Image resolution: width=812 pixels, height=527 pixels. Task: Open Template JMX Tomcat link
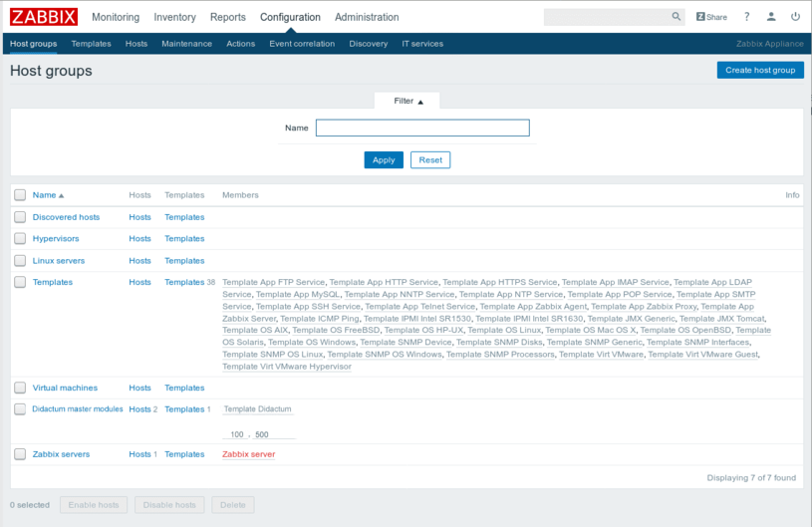722,319
